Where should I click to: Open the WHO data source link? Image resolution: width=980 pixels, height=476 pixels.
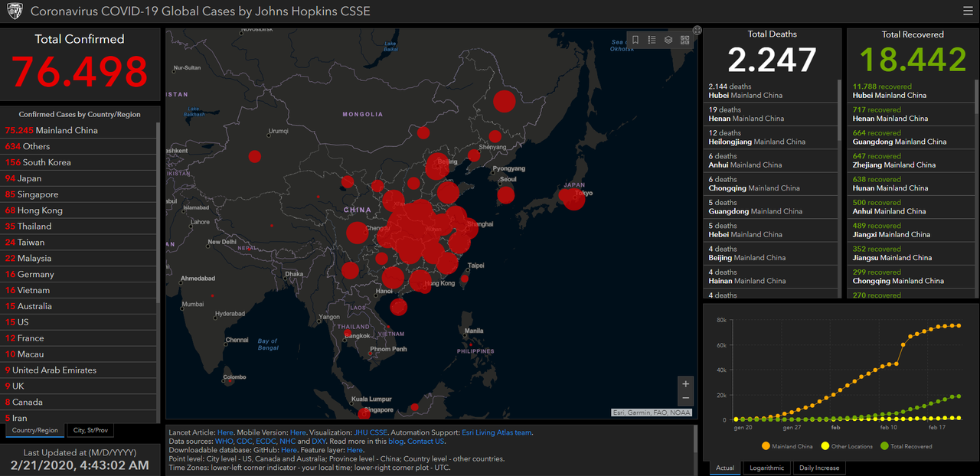pyautogui.click(x=224, y=442)
